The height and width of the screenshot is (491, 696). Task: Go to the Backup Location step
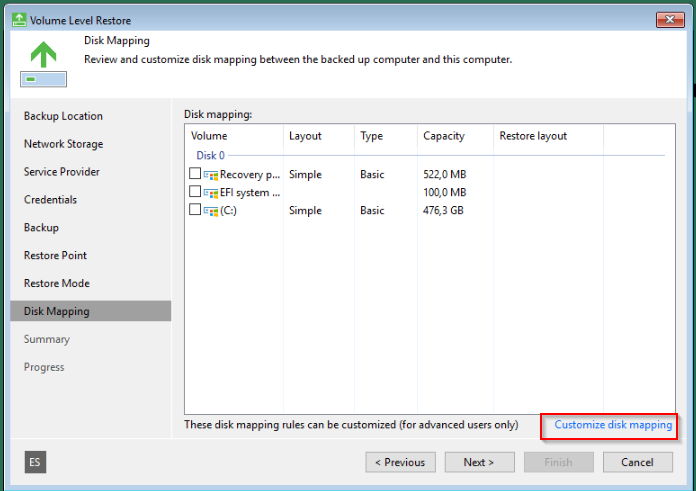(x=63, y=116)
